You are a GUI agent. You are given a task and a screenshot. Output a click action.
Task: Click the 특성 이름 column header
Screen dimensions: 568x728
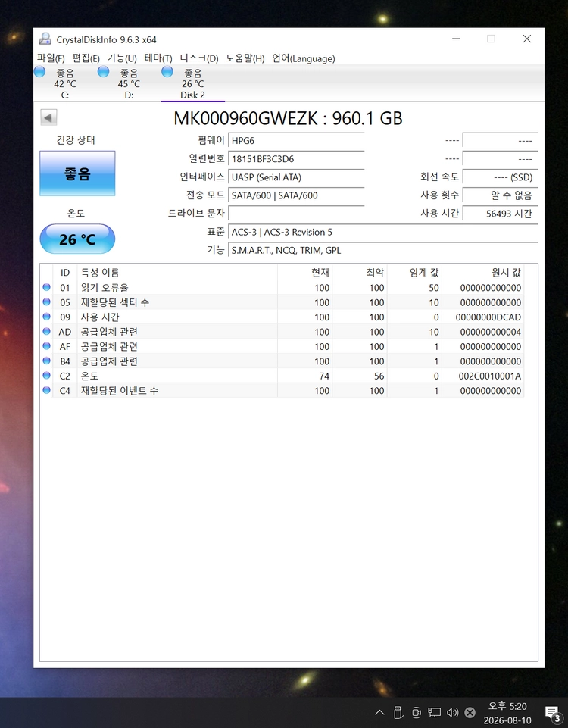[x=177, y=273]
